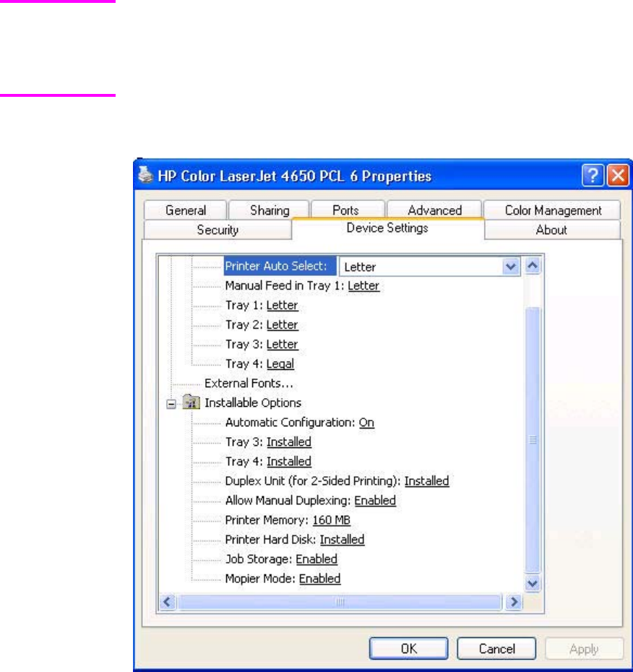Change Manual Feed in Tray 1 Letter value

pyautogui.click(x=363, y=285)
